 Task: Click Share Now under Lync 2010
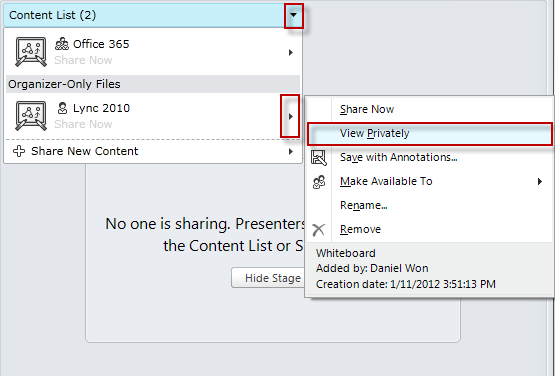[x=83, y=124]
